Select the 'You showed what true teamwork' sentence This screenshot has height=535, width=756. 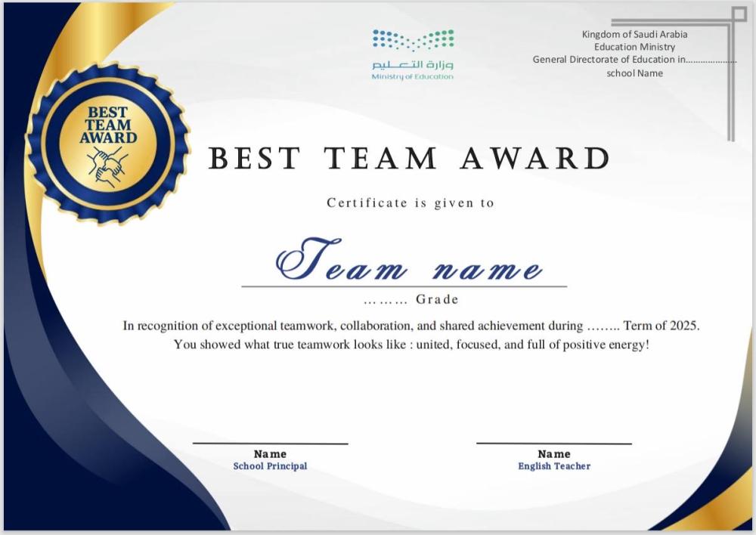[412, 345]
